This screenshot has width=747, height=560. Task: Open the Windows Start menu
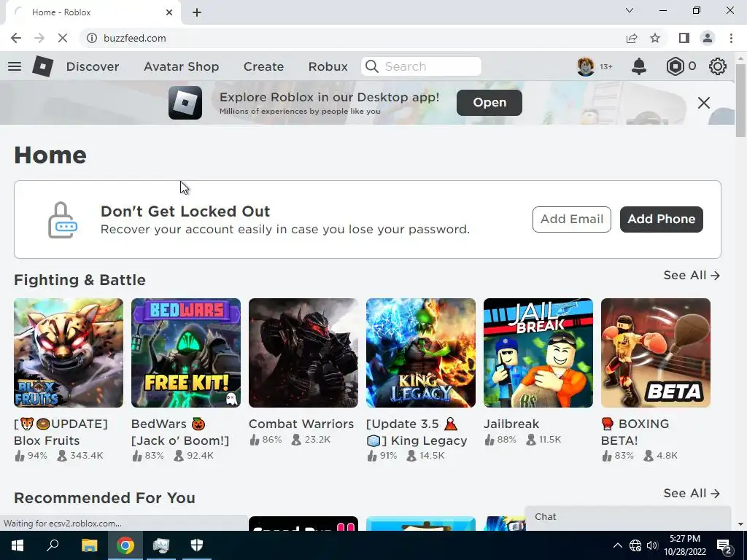(18, 545)
